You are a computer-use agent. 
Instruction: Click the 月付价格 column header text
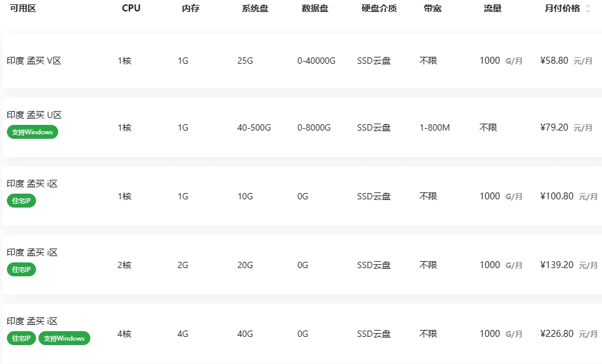coord(562,9)
